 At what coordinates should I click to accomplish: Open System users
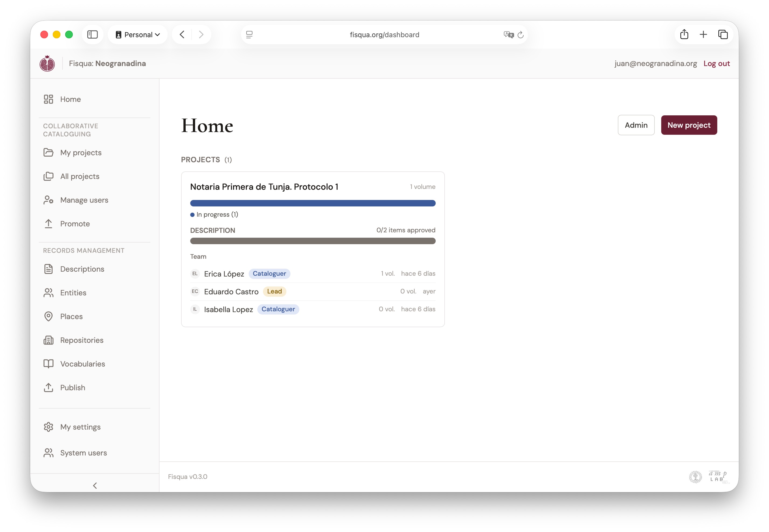point(94,453)
